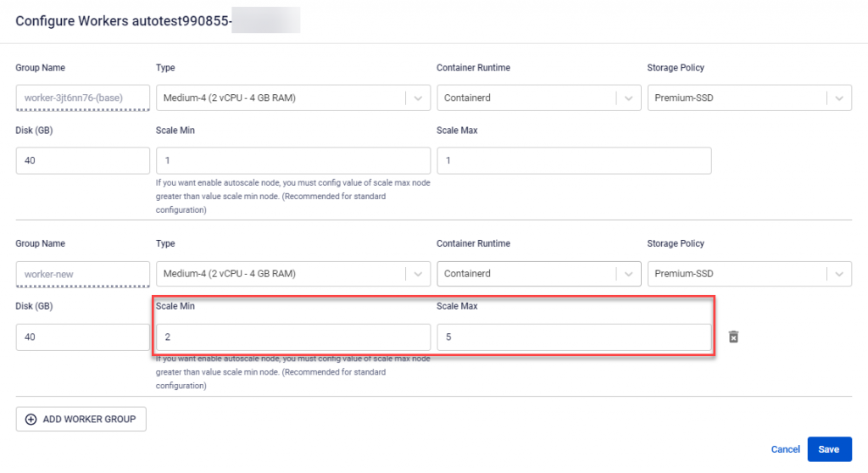Cancel the Configure Workers dialog

[x=785, y=449]
